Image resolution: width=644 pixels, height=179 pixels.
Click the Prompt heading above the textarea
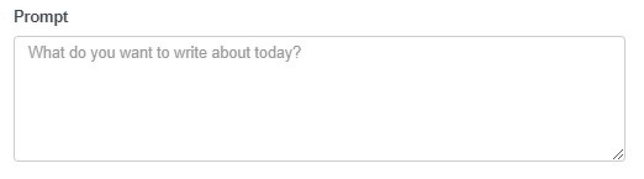[x=41, y=17]
